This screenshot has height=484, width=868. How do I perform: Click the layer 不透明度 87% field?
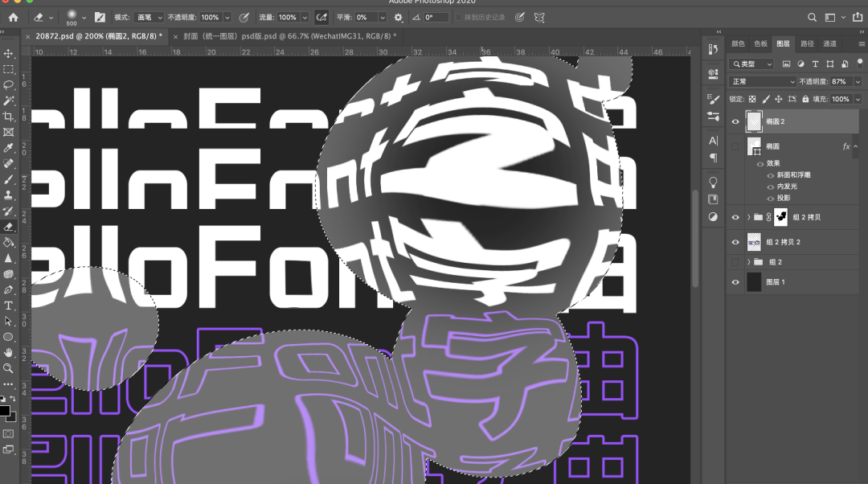(x=840, y=81)
